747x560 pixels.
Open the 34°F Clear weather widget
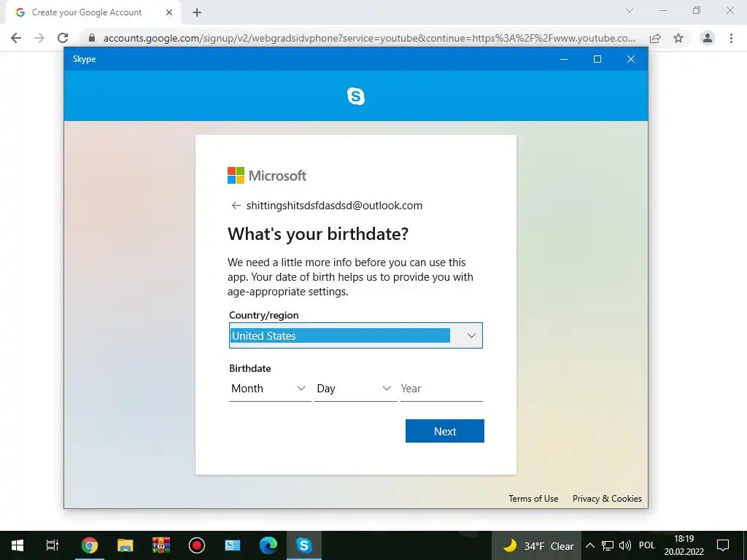538,545
